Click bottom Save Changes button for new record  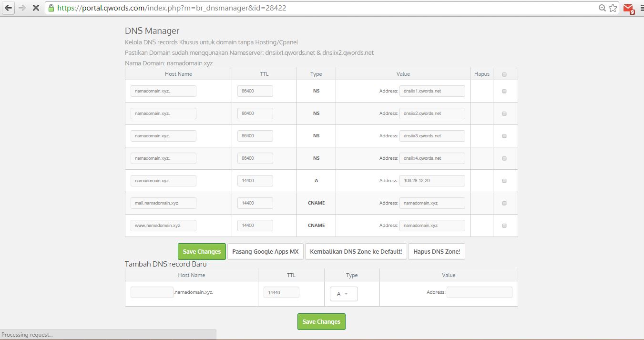pos(321,321)
